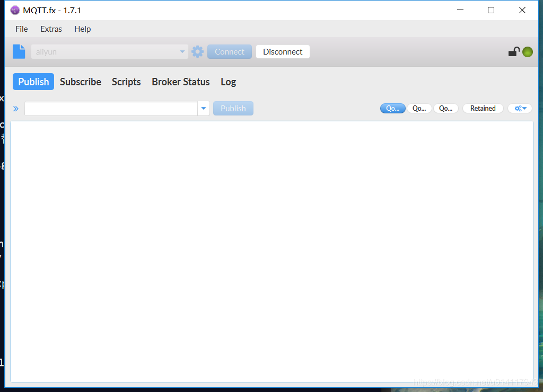Open connection settings gear icon
Screen dimensions: 543x392
197,51
